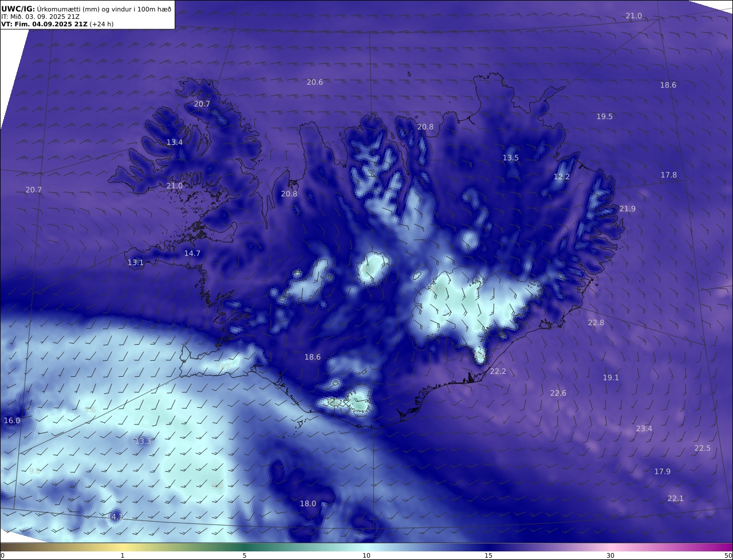Click the '17.9' value label
The width and height of the screenshot is (733, 560).
point(663,472)
